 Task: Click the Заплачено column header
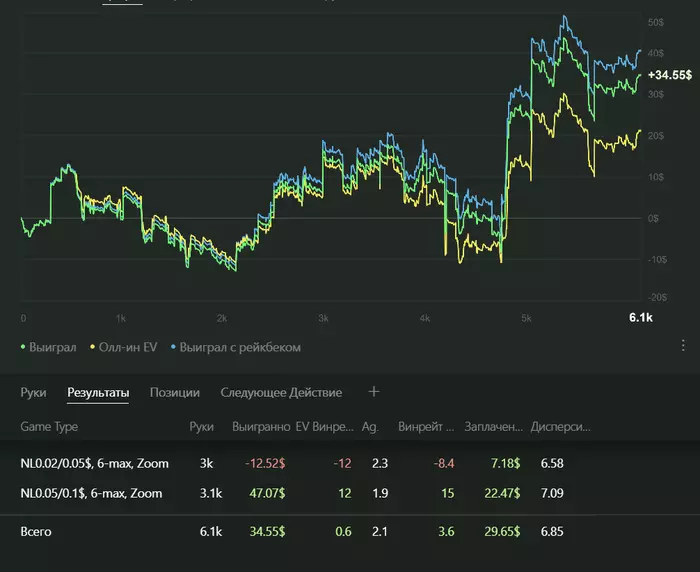(x=494, y=427)
